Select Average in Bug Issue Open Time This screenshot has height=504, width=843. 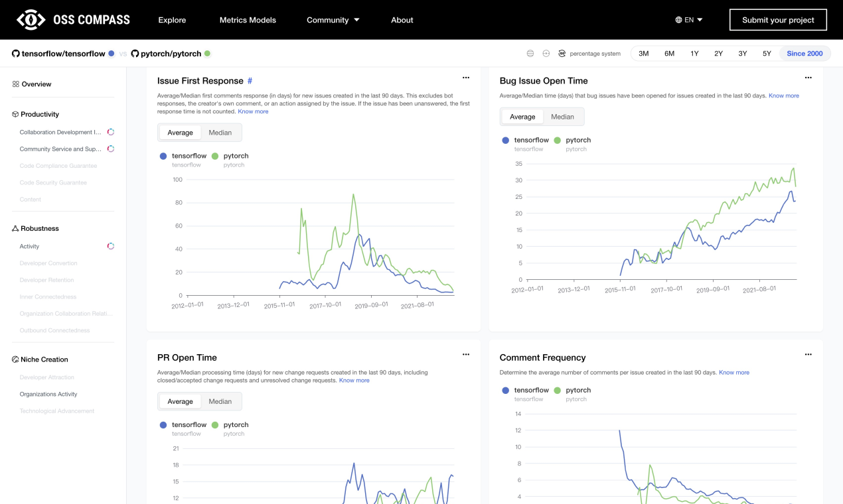[x=522, y=117]
